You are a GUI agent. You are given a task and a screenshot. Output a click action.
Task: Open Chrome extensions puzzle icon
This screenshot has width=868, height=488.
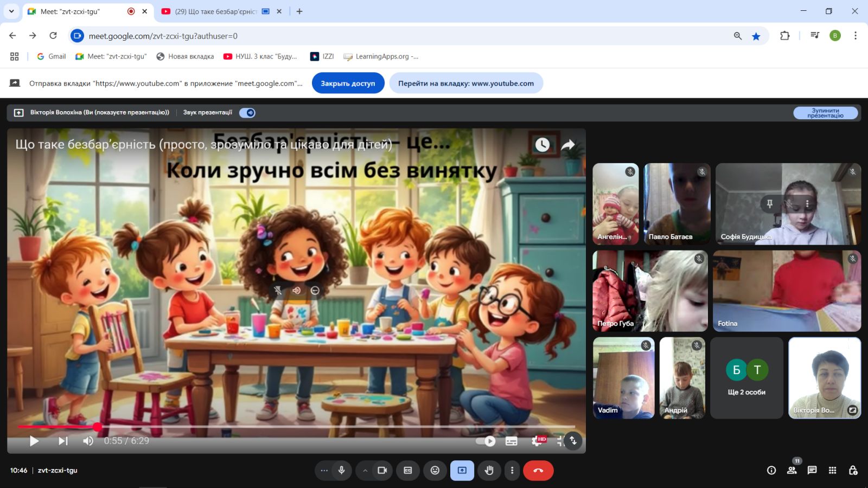(784, 36)
